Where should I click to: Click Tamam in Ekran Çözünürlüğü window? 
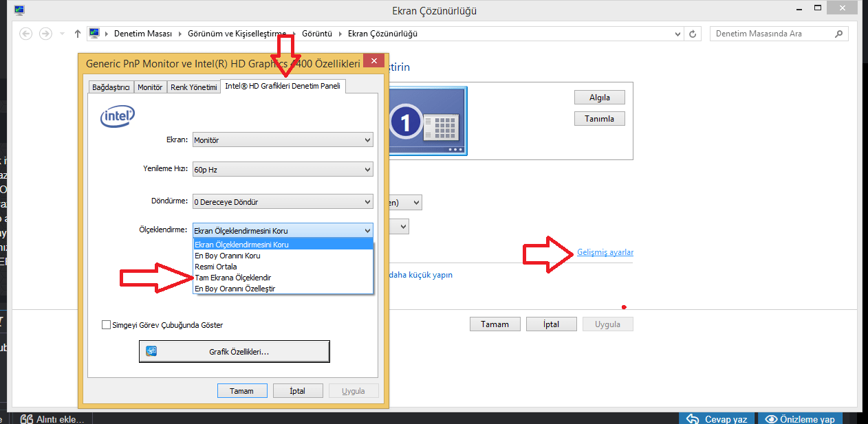[495, 324]
